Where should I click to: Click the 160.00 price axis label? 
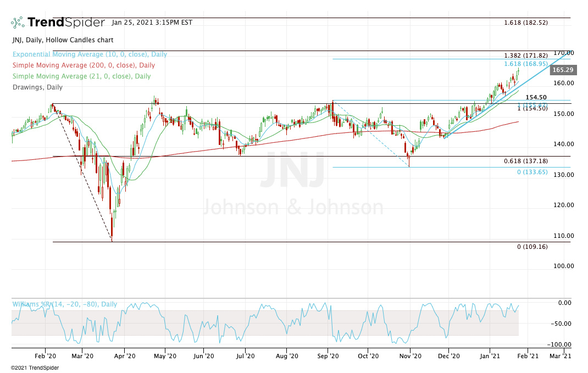pos(564,83)
